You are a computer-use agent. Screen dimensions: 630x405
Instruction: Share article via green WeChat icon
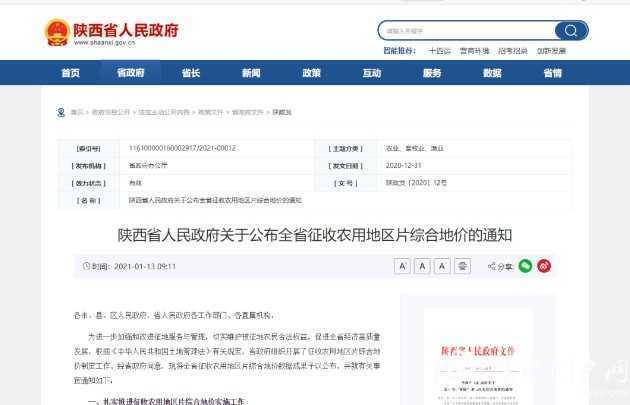(525, 266)
